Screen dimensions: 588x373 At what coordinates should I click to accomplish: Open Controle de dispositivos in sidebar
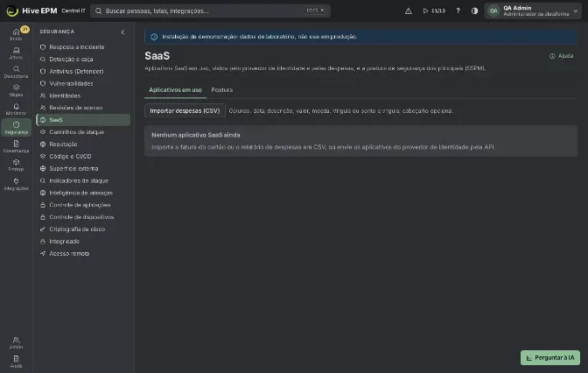83,217
